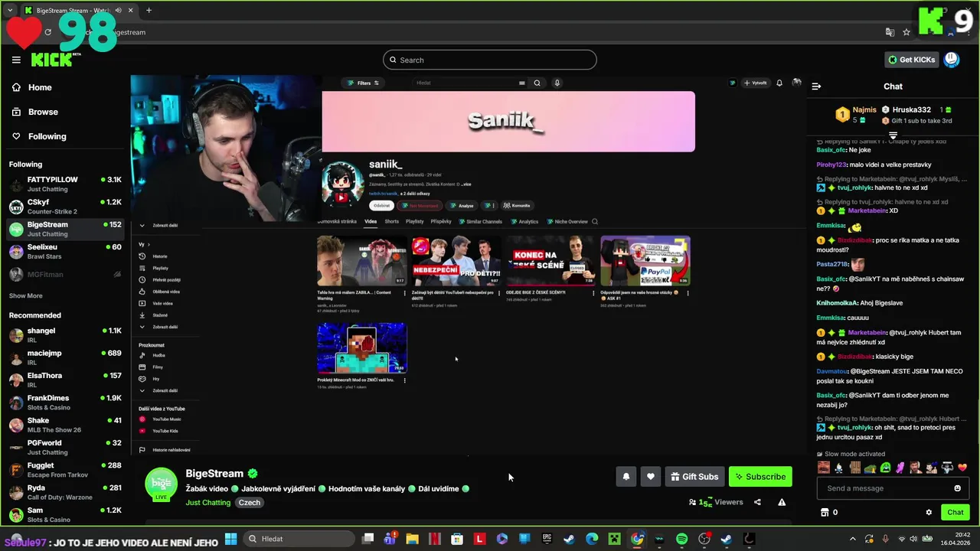The image size is (980, 551).
Task: Toggle follow with the heart button
Action: click(x=650, y=477)
